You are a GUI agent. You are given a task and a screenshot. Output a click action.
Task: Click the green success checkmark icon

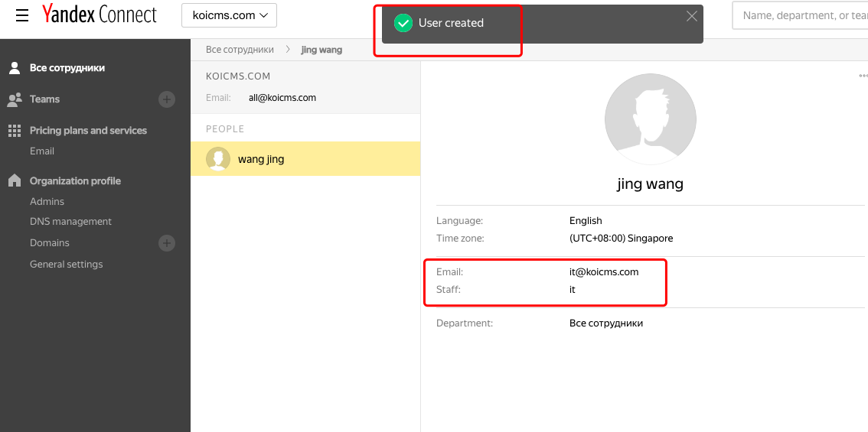[403, 23]
